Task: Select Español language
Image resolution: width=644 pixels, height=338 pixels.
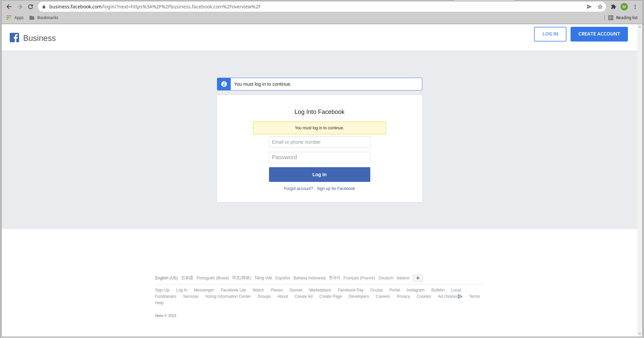Action: click(283, 278)
